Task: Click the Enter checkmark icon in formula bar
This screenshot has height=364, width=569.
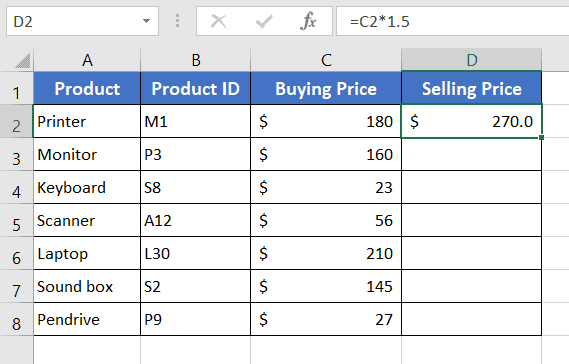Action: [x=264, y=21]
